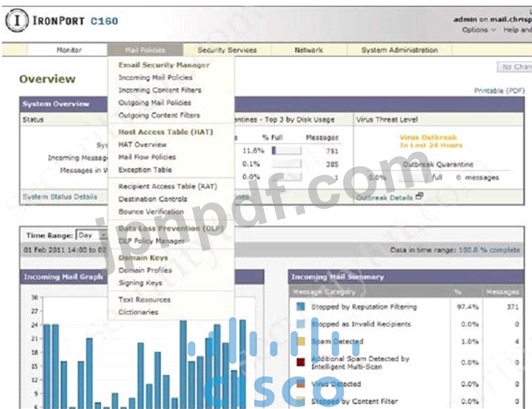Screen dimensions: 532x409
Task: Open the Security Services tab
Action: tap(227, 50)
